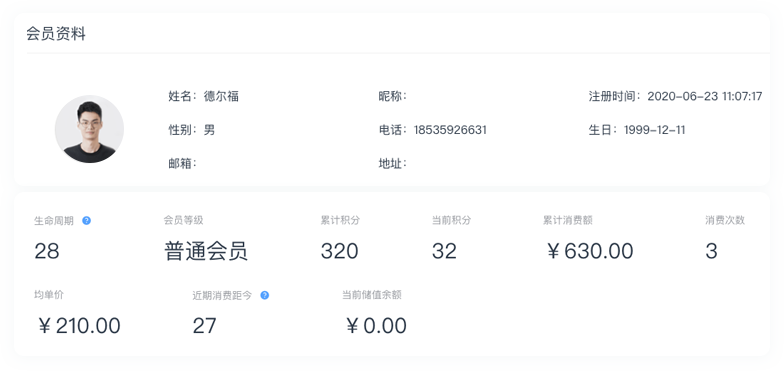This screenshot has width=784, height=371.
Task: Click the registration time 2020-06-23 11:07:17
Action: pos(704,96)
